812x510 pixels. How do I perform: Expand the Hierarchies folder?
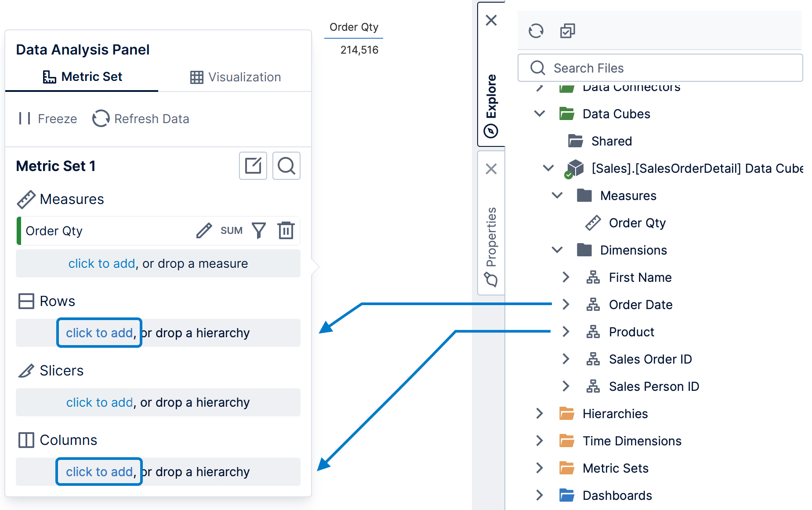coord(540,414)
